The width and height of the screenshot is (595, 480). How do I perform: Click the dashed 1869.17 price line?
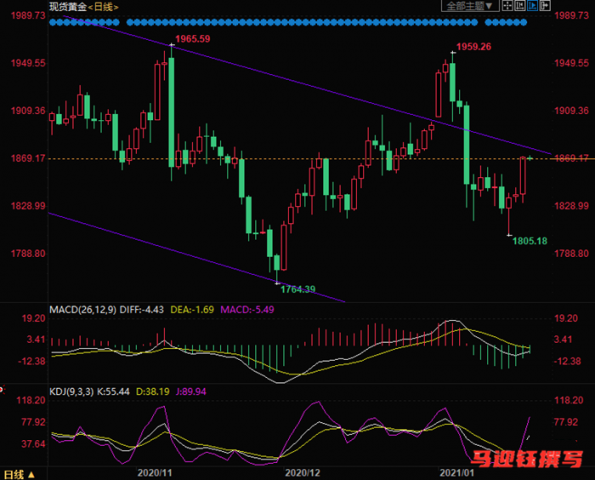300,159
